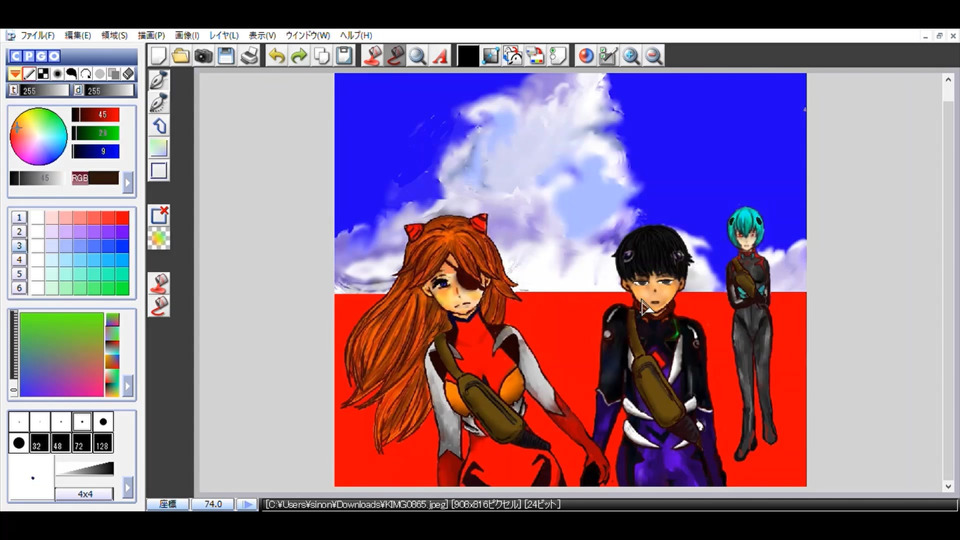Open the 編集(E) menu
Viewport: 960px width, 540px height.
tap(78, 36)
